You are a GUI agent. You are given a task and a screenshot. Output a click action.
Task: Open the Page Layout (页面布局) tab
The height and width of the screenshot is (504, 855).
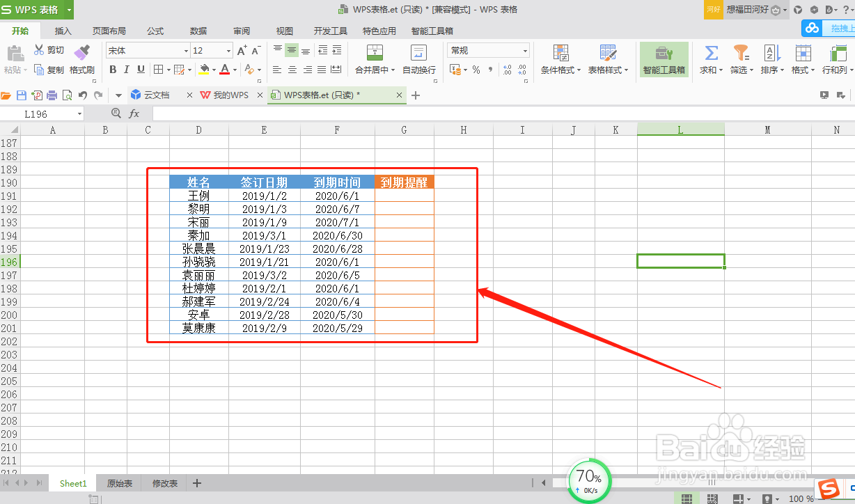109,31
